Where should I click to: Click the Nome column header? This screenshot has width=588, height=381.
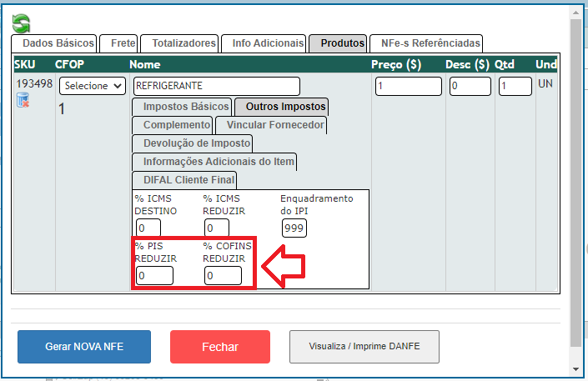coord(145,64)
